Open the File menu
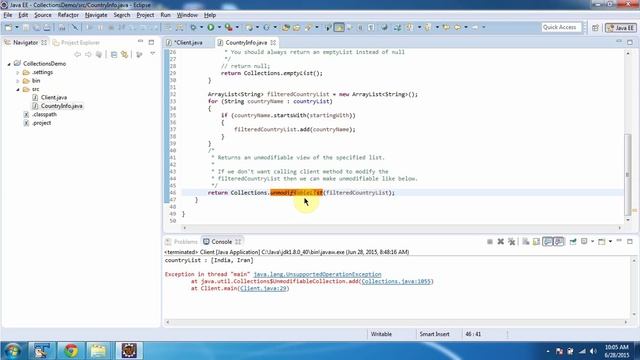Viewport: 640px width, 360px height. point(8,15)
